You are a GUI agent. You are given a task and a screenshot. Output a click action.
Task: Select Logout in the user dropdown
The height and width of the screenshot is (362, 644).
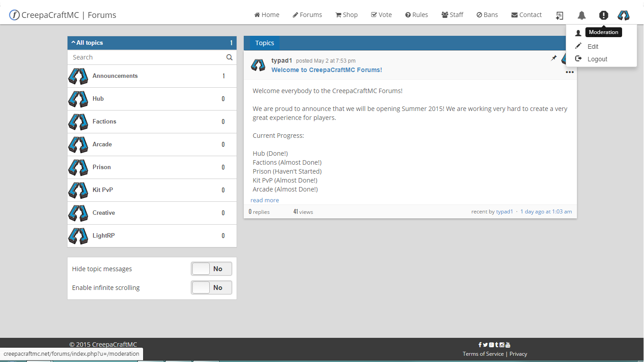click(597, 59)
